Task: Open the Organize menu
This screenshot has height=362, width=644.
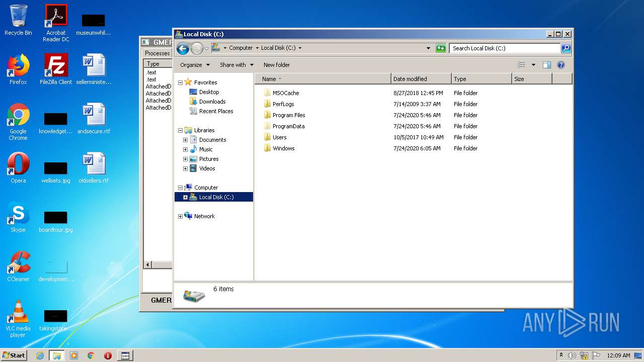Action: tap(194, 65)
